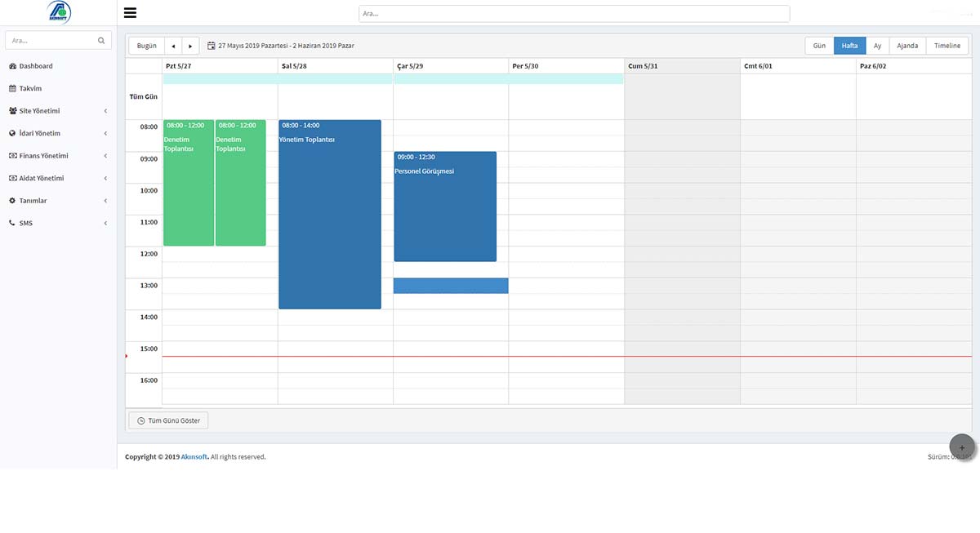Expand Site Yönetimi menu
Viewport: 980px width, 533px height.
click(57, 111)
